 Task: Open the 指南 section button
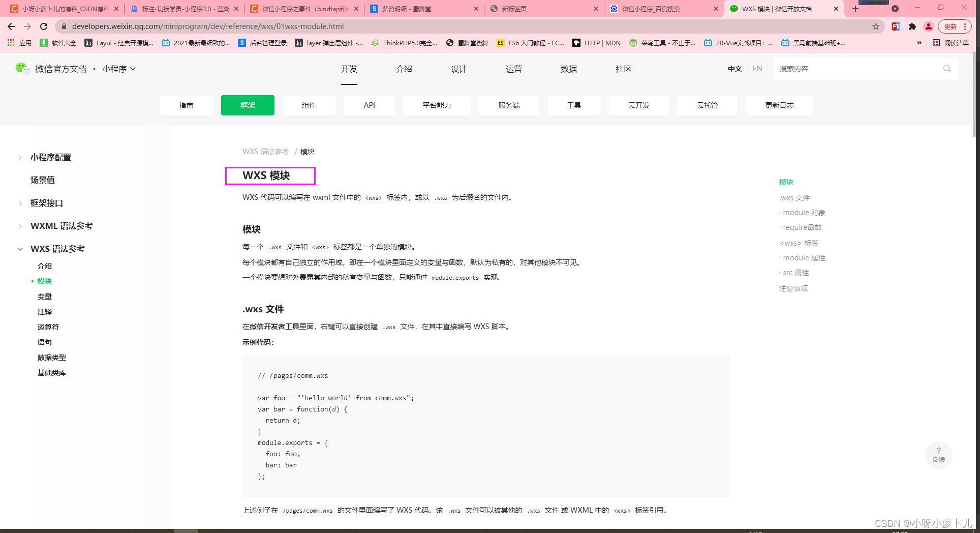click(186, 105)
